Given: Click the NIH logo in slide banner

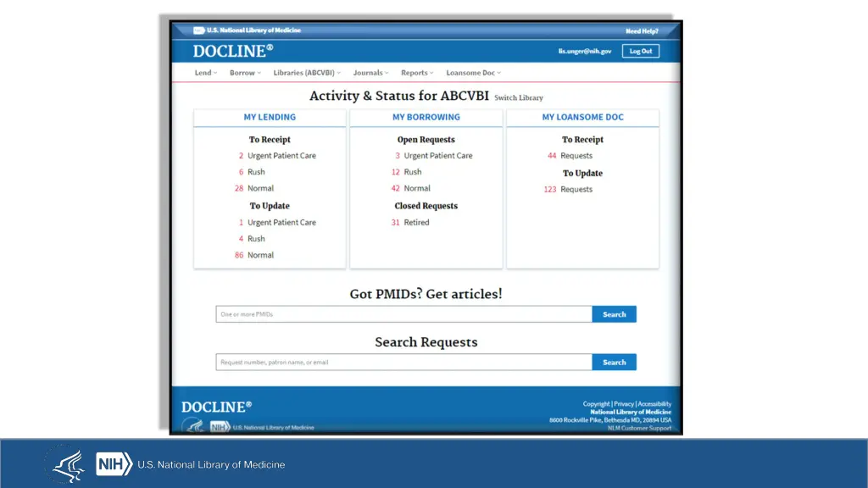Looking at the screenshot, I should coord(114,464).
